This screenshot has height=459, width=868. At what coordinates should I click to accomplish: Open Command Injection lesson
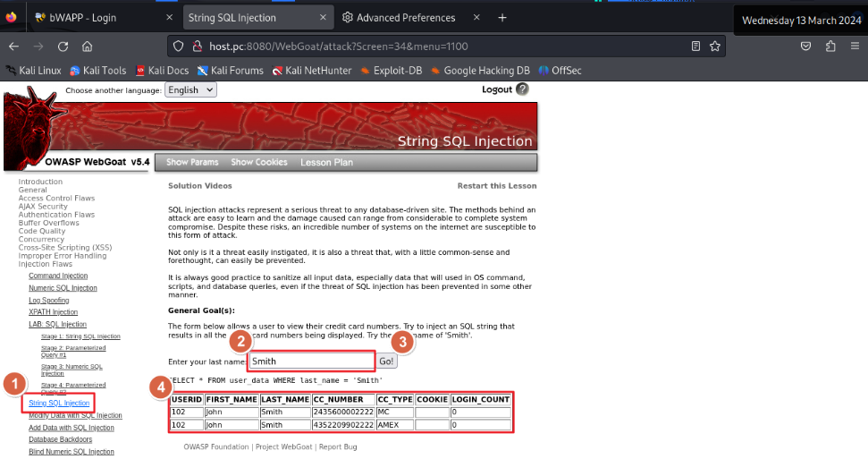(x=58, y=276)
